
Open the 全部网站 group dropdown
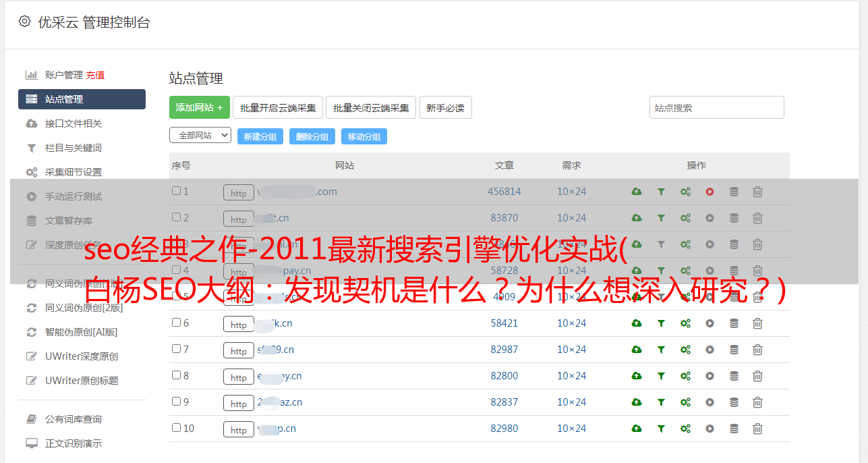coord(200,136)
